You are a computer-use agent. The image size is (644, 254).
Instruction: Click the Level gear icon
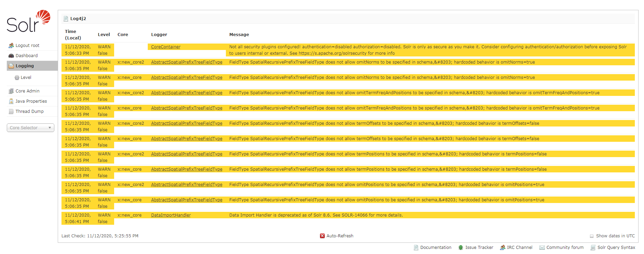(17, 78)
